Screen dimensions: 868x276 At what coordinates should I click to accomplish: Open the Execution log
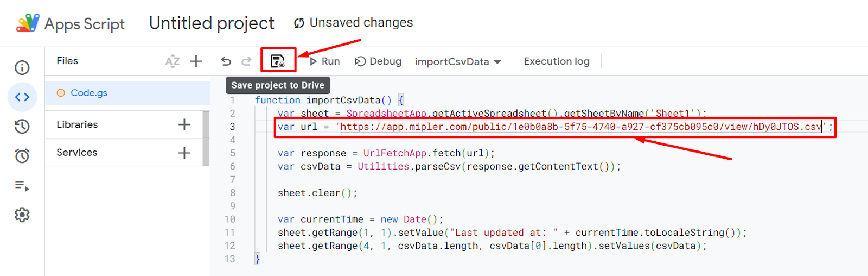pyautogui.click(x=556, y=61)
